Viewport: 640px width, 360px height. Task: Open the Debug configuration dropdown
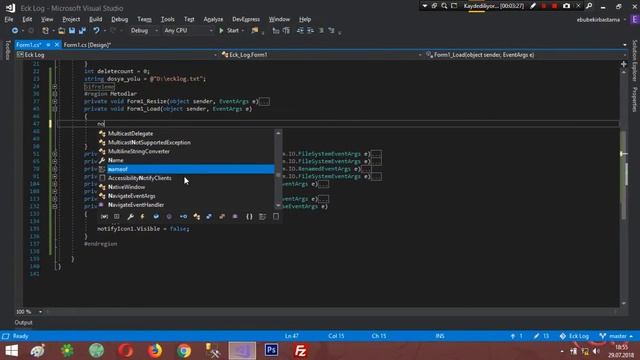(144, 31)
